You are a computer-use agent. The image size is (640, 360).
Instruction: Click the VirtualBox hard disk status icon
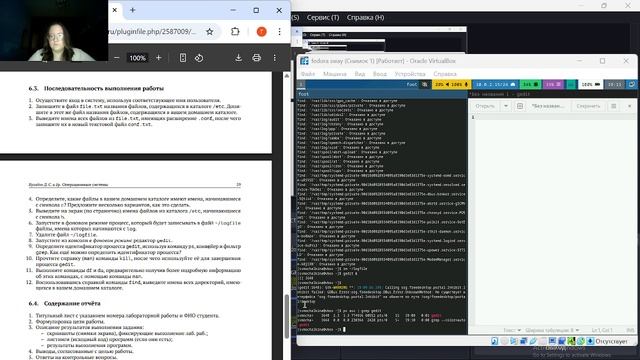tap(495, 341)
